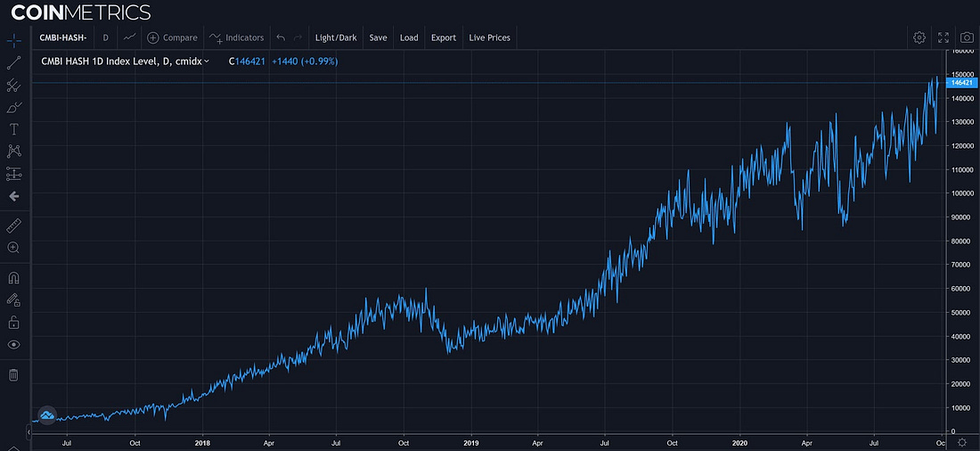Open the XABCD pattern tools

click(x=13, y=151)
